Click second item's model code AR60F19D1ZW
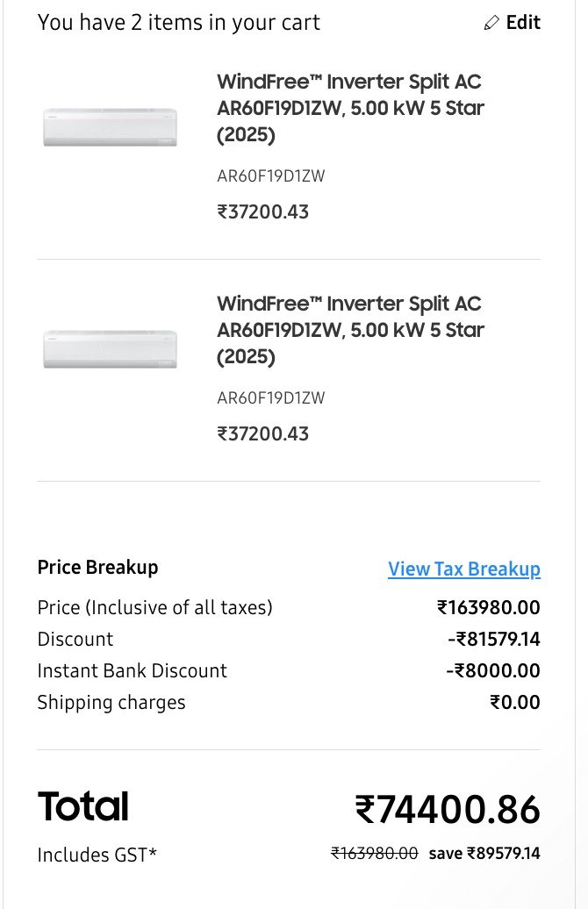This screenshot has width=588, height=909. click(x=271, y=397)
